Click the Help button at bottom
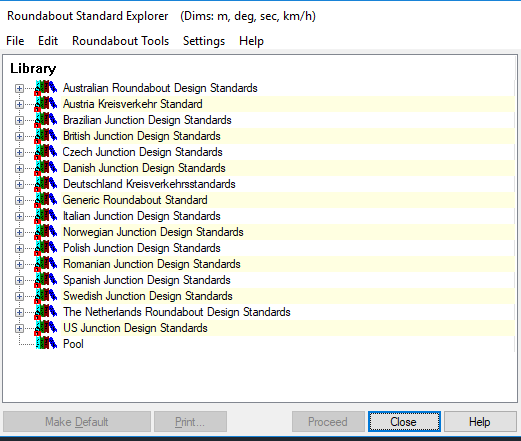 tap(480, 422)
